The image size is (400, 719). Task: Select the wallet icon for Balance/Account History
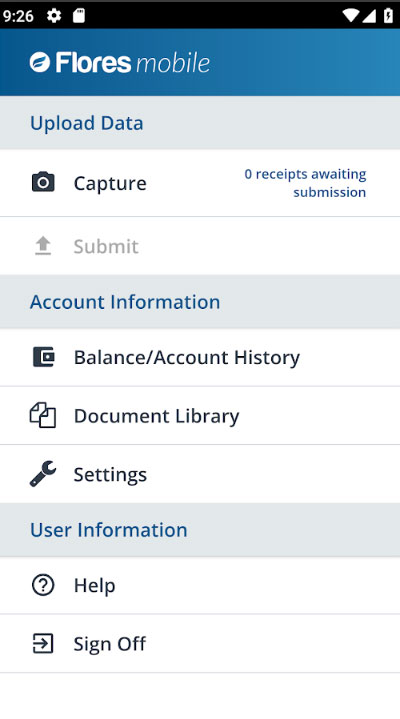coord(44,357)
